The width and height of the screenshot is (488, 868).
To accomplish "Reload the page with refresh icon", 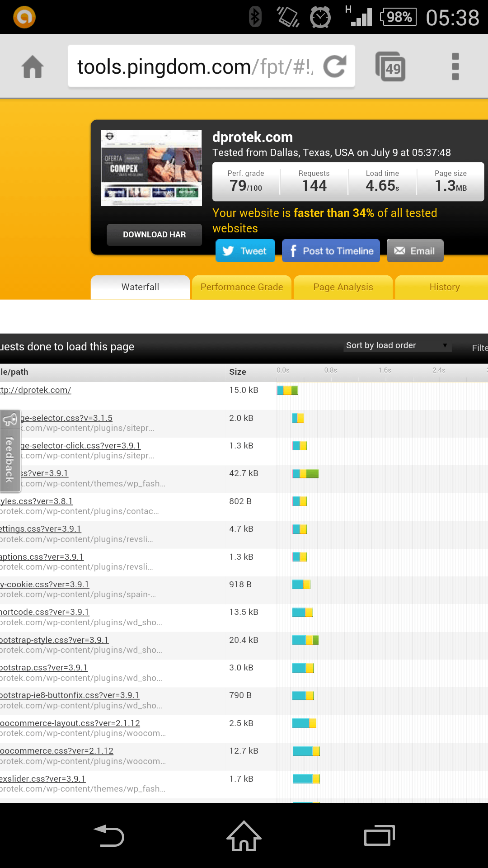I will pos(335,66).
